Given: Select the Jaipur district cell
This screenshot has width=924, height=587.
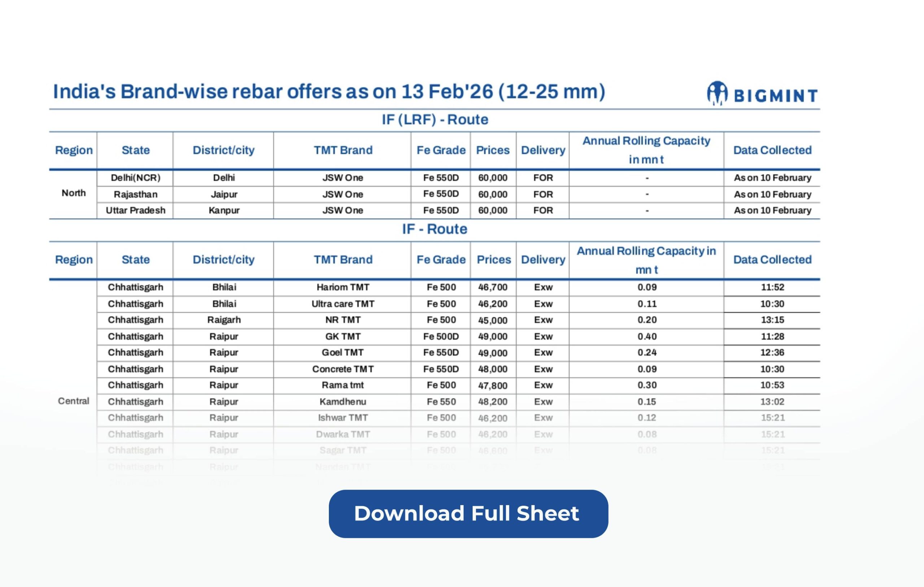Looking at the screenshot, I should pos(224,194).
